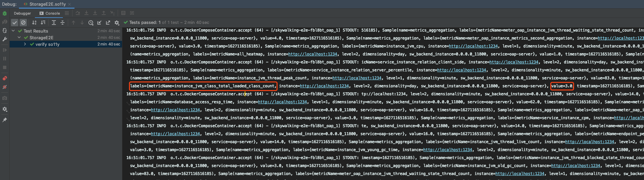Image resolution: width=644 pixels, height=180 pixels.
Task: Click the Trace Current Stream Chain icon
Action: coord(132,13)
